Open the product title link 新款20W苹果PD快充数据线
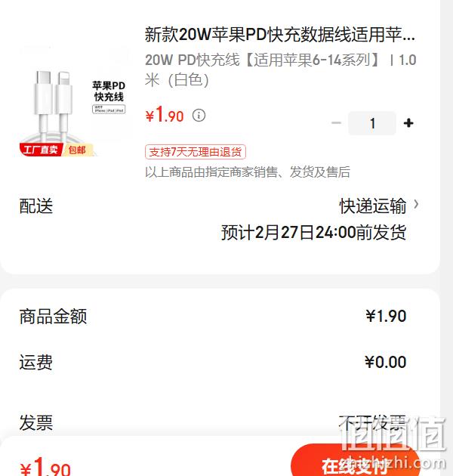Image resolution: width=453 pixels, height=476 pixels. [x=280, y=34]
